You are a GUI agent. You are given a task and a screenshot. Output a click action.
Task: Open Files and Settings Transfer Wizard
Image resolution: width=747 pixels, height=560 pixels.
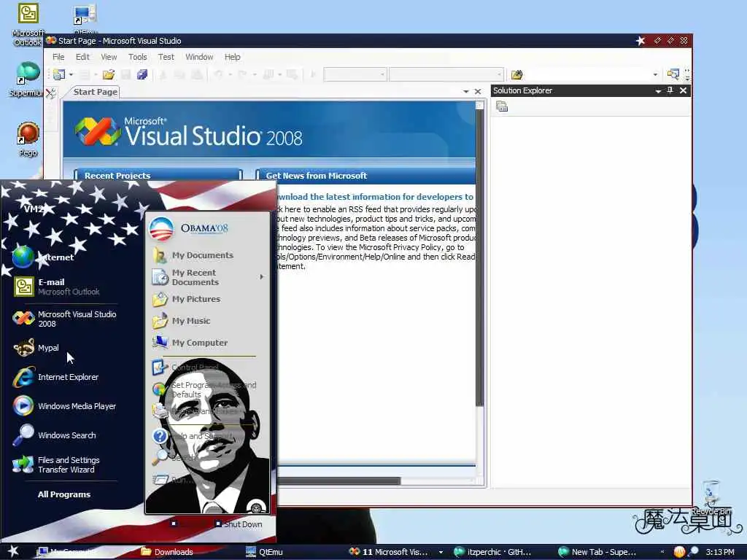(57, 464)
